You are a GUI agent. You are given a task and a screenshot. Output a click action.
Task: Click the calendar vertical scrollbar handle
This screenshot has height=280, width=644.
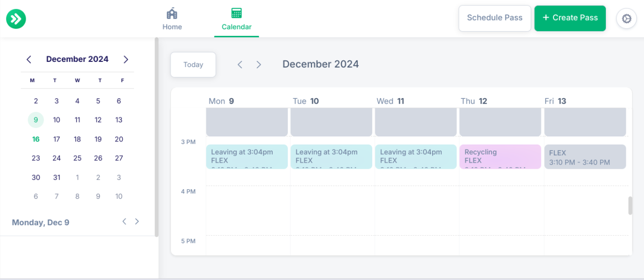(x=630, y=205)
